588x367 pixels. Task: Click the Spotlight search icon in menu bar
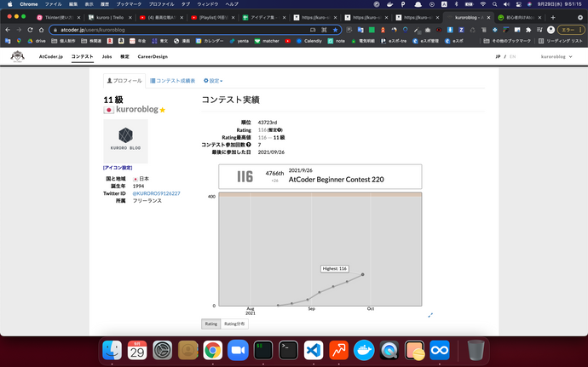[494, 4]
